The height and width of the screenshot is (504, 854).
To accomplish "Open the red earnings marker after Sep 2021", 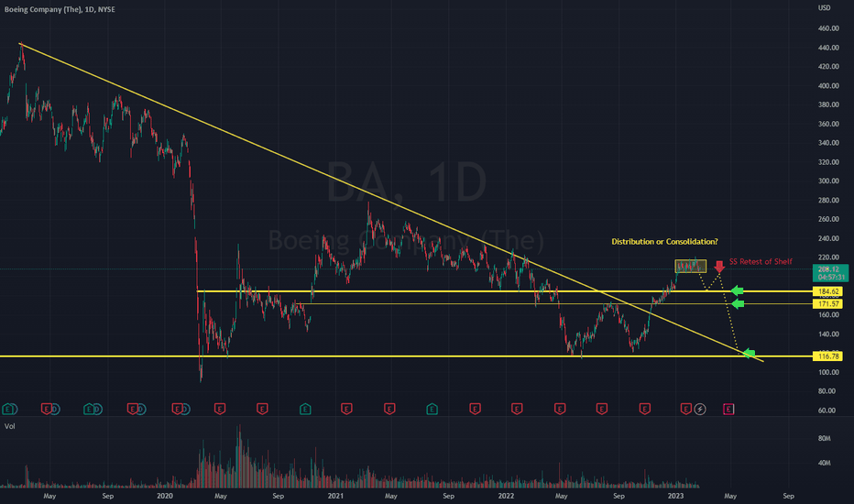I will click(475, 409).
